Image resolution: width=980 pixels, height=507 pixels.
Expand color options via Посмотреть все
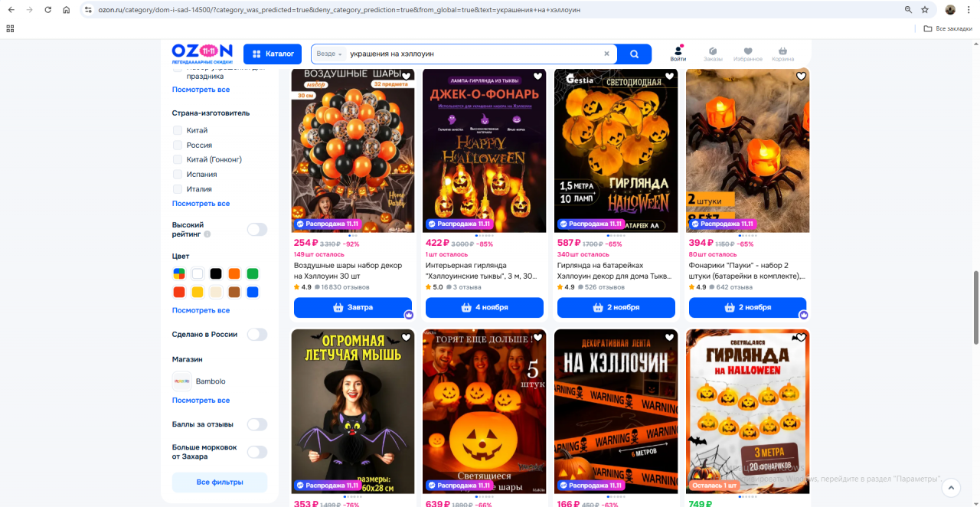201,310
